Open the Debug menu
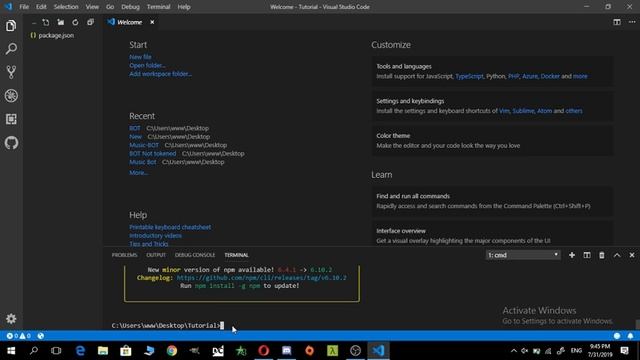 pyautogui.click(x=130, y=7)
